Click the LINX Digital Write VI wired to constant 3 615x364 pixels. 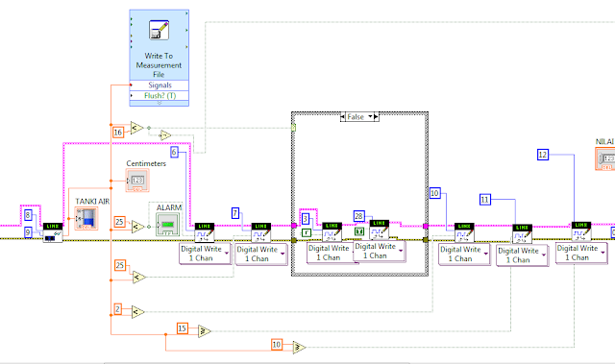pyautogui.click(x=332, y=232)
